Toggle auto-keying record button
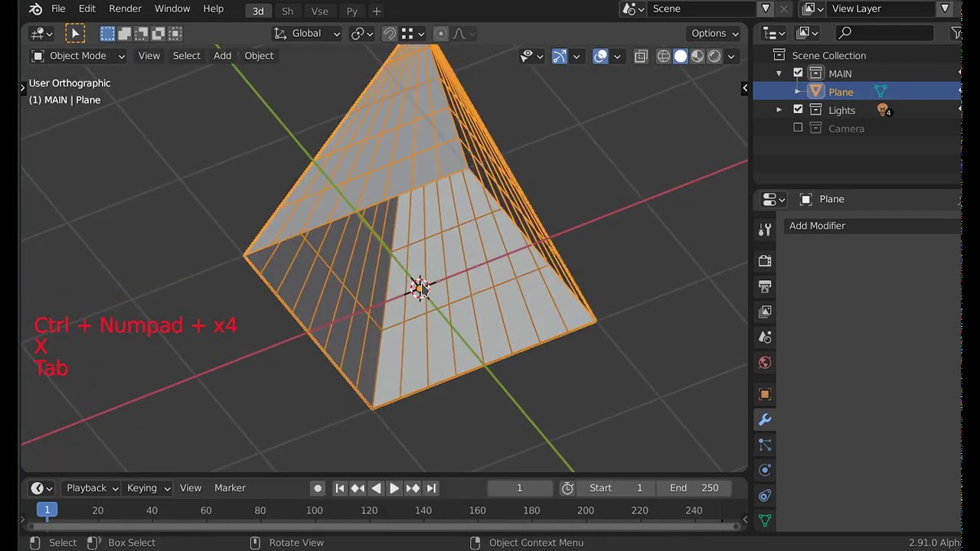980x551 pixels. coord(318,488)
